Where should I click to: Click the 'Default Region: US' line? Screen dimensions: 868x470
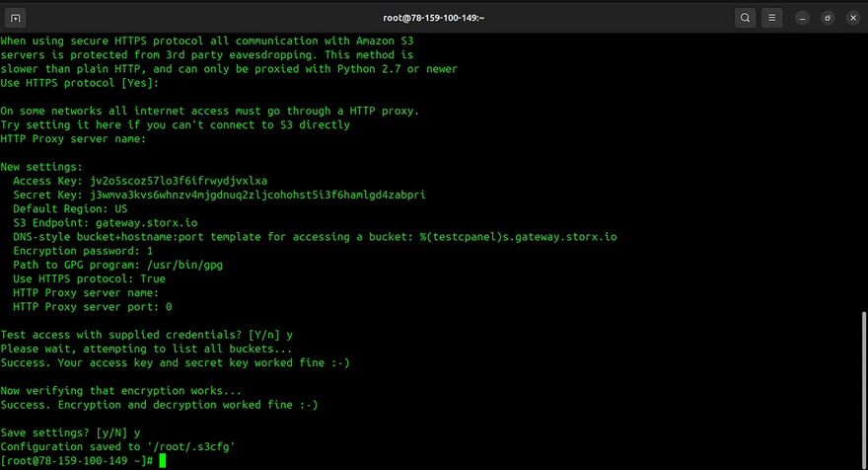click(70, 209)
